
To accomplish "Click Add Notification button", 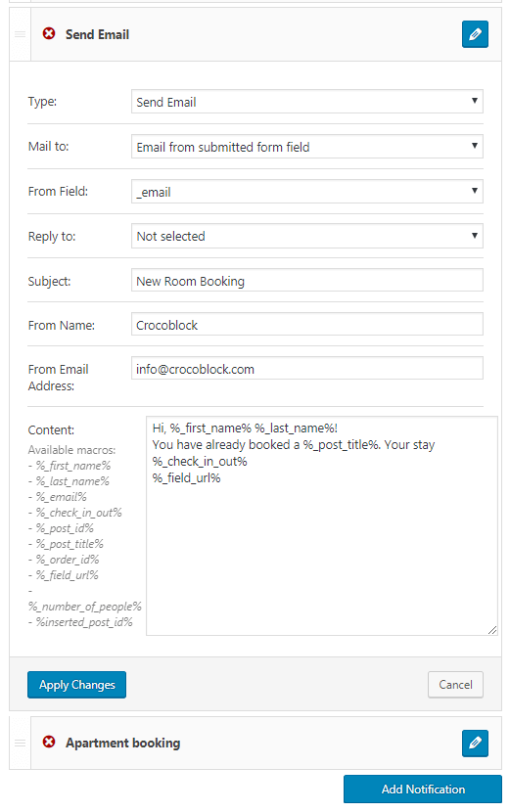I will coord(423,789).
